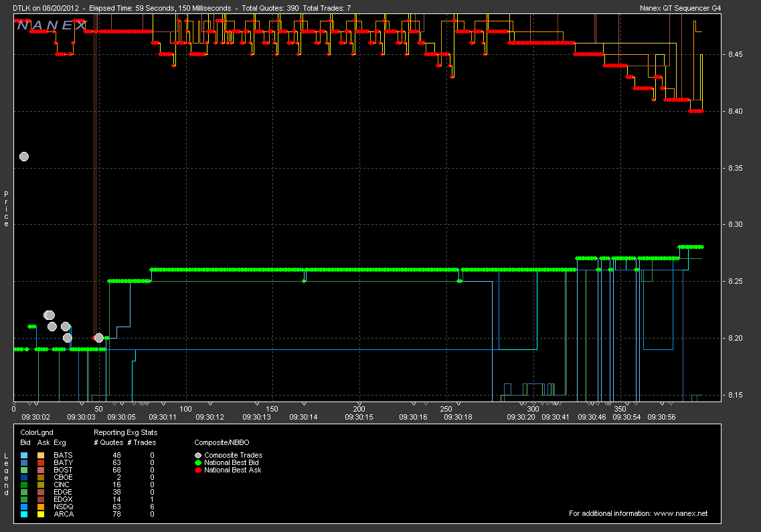Select the ARCA exchange label in legend
The height and width of the screenshot is (532, 761).
pos(64,514)
